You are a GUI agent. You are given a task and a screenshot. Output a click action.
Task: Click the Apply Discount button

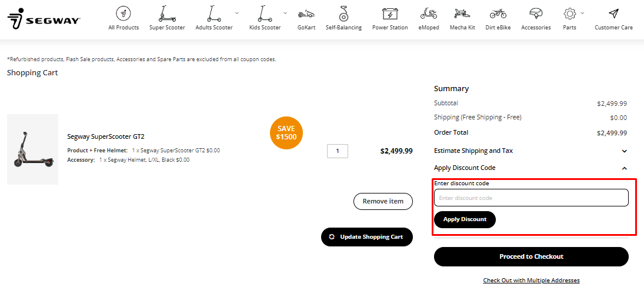[x=465, y=219]
